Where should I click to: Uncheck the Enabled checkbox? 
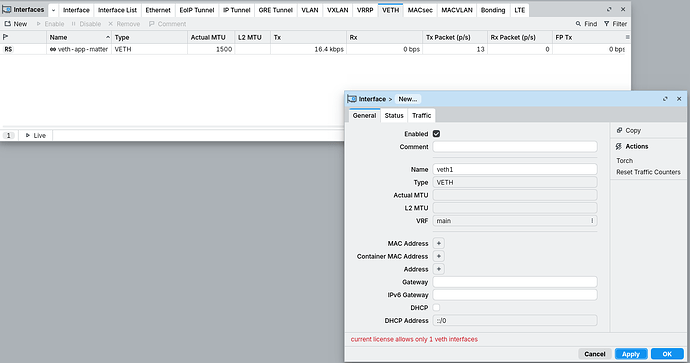[x=437, y=134]
